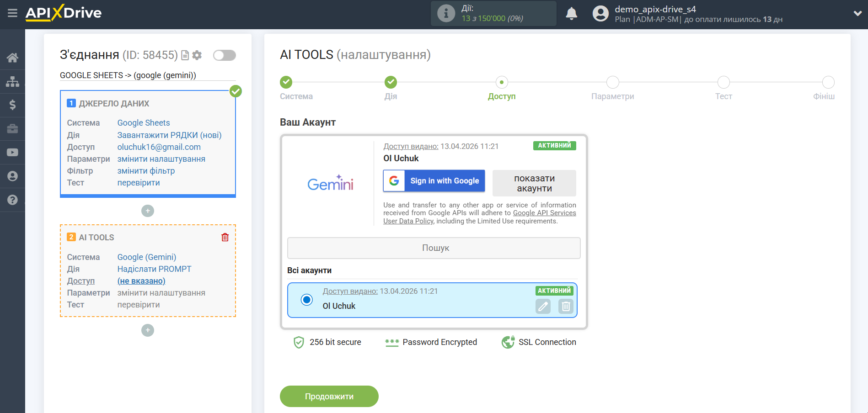
Task: Click the YouTube video icon in the sidebar
Action: point(12,153)
